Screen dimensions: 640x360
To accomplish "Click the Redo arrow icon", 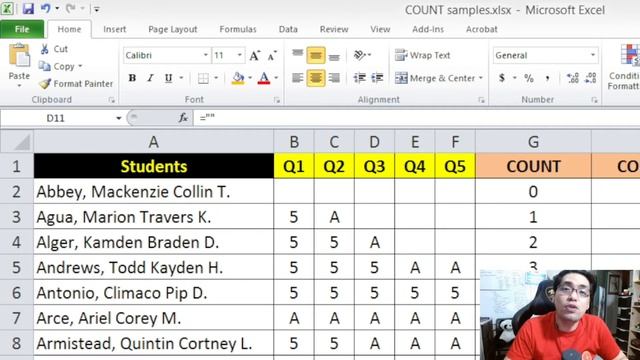I will tap(71, 8).
